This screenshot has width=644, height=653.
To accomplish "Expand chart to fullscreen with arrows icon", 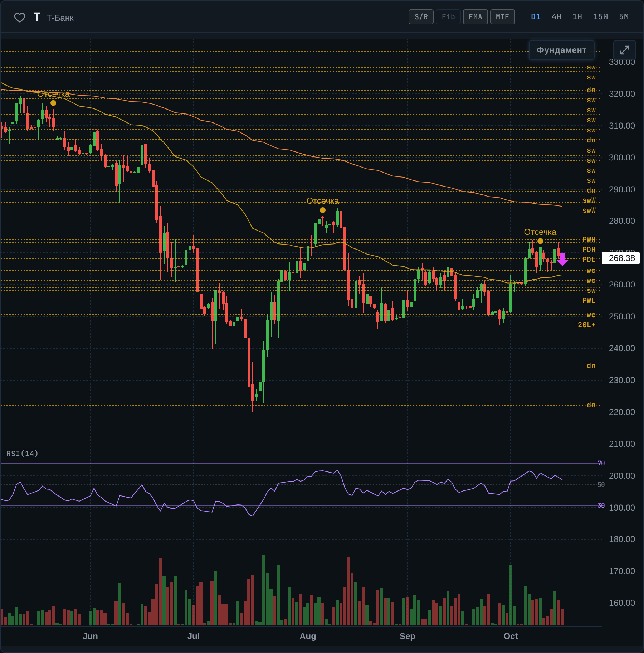I will point(624,50).
